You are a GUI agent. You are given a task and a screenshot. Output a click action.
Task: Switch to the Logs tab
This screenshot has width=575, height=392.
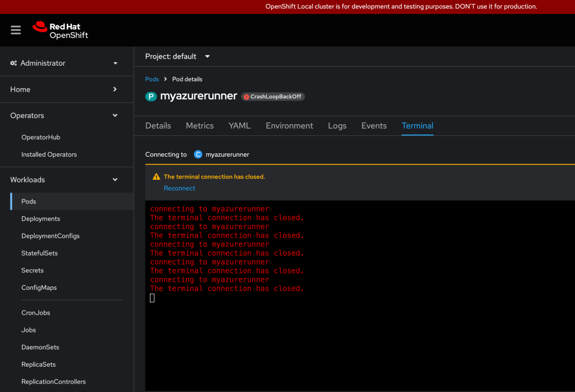point(337,126)
